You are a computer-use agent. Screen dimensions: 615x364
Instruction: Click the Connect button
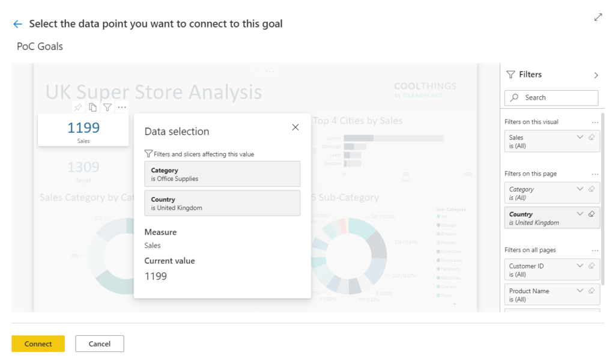[x=38, y=344]
